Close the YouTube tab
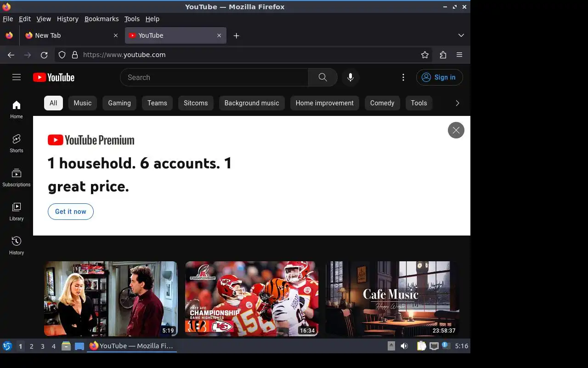 pos(219,35)
